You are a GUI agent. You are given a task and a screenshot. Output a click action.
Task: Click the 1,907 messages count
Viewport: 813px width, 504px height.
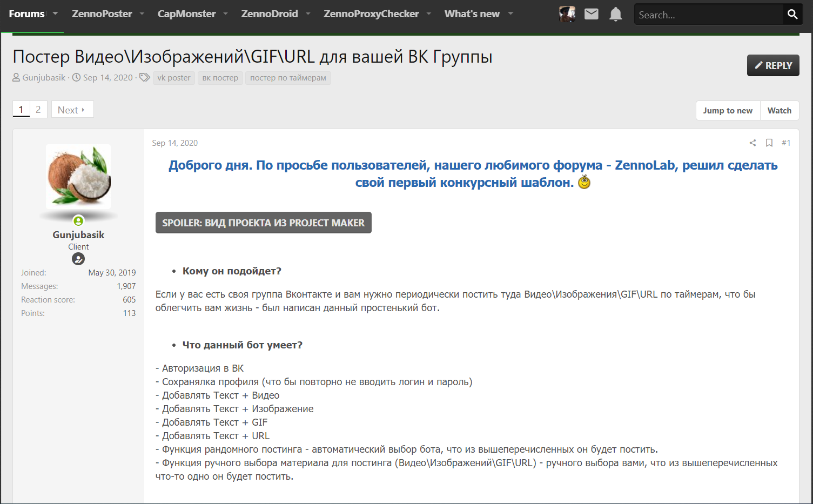point(126,286)
